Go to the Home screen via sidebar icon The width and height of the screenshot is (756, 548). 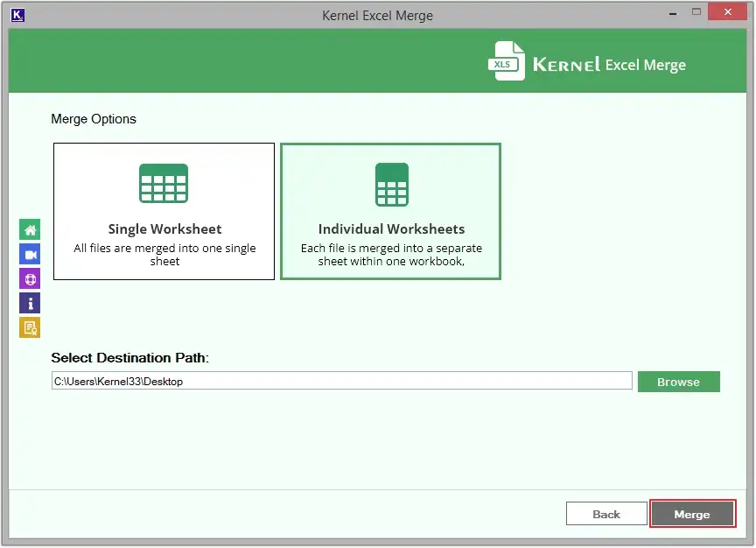[x=30, y=230]
